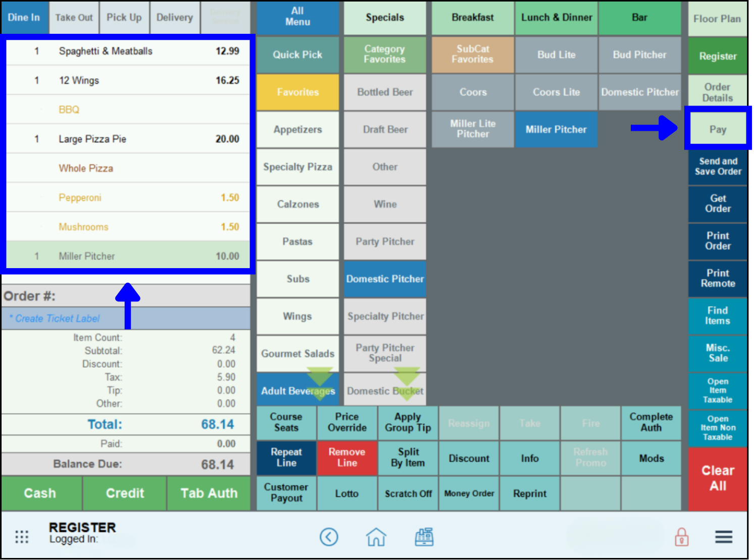Switch to the Take Out tab

click(x=74, y=17)
